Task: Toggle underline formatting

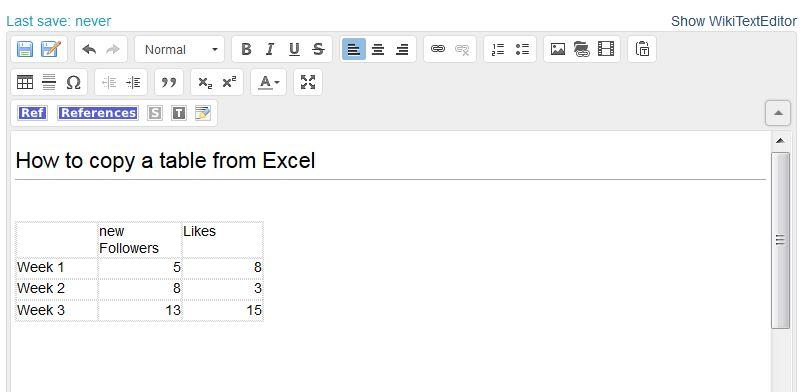Action: 294,49
